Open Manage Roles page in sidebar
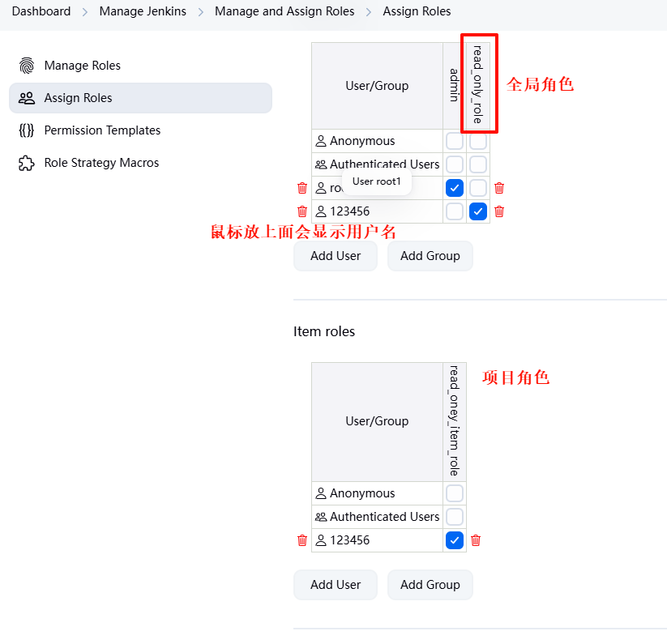 tap(82, 66)
